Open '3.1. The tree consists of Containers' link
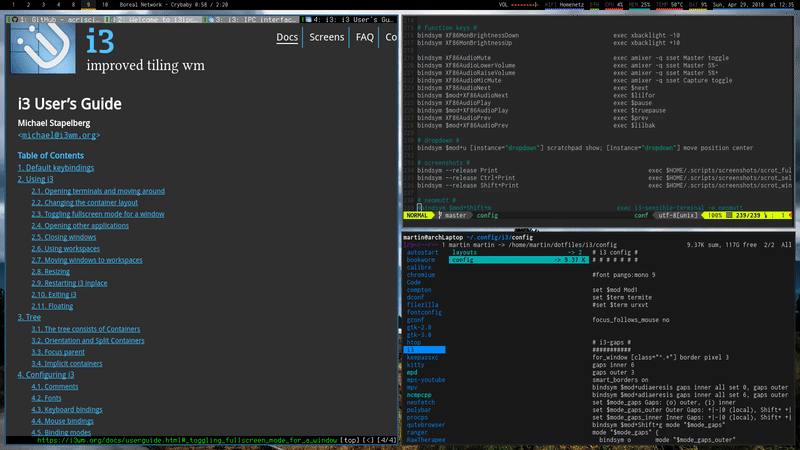Screen dimensions: 800x450 (x=85, y=329)
